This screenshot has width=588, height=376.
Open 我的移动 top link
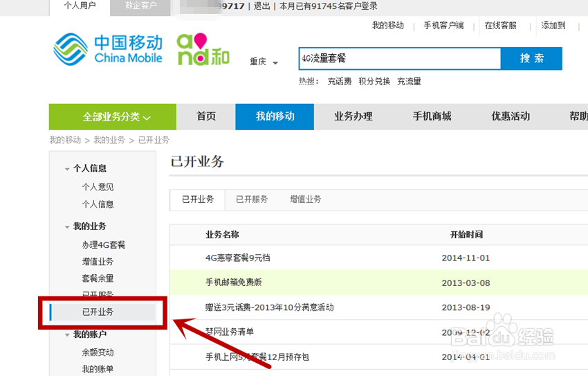point(388,26)
